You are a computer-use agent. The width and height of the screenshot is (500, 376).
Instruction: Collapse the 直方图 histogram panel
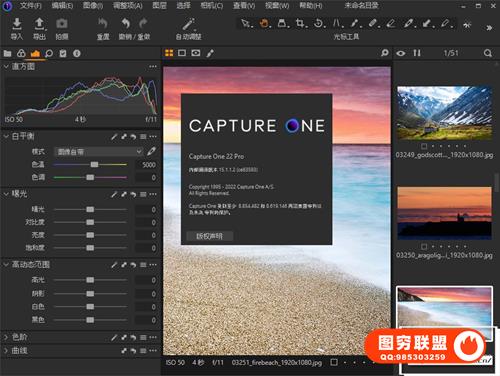point(6,67)
